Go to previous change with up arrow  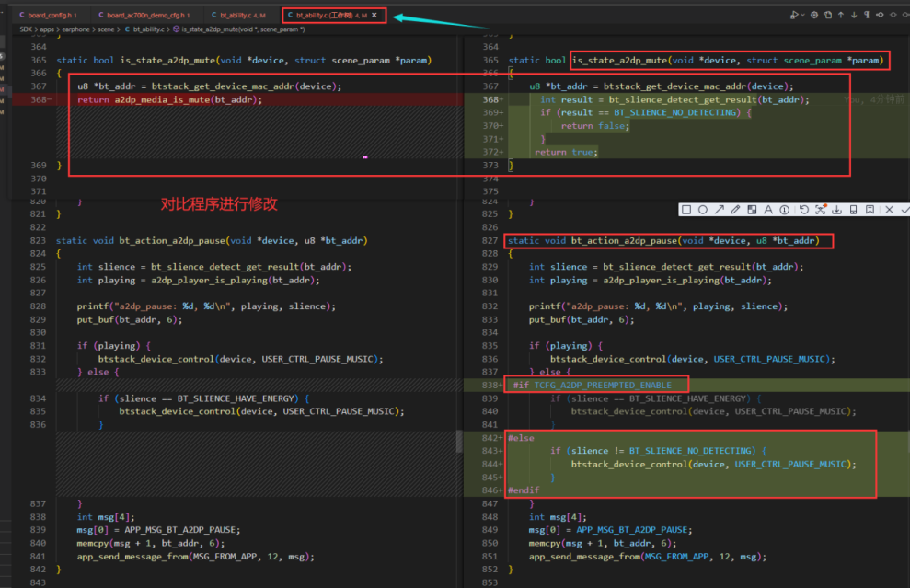(x=841, y=15)
